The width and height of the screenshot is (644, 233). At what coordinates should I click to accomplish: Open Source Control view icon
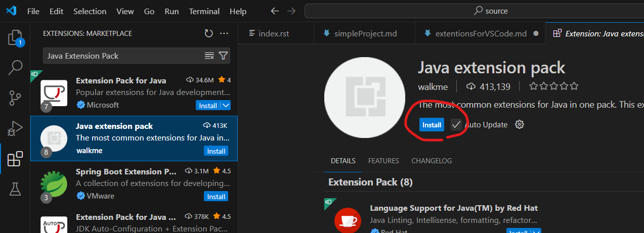click(15, 98)
